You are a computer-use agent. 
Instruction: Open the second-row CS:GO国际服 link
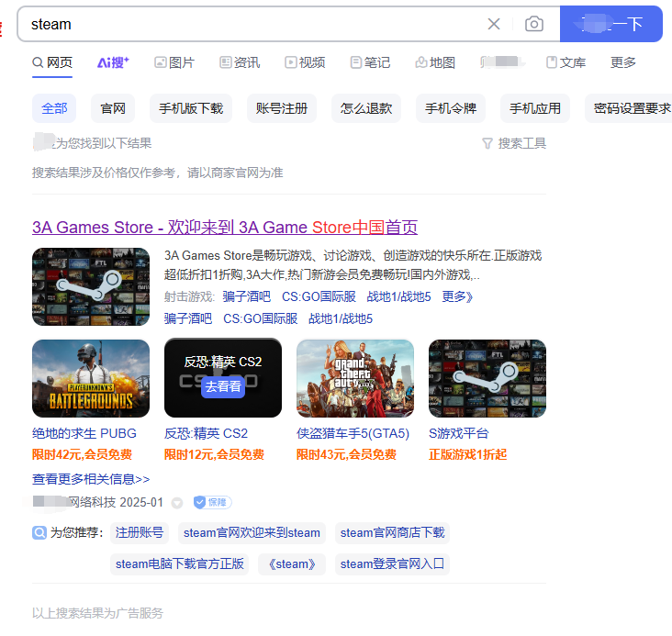(260, 318)
